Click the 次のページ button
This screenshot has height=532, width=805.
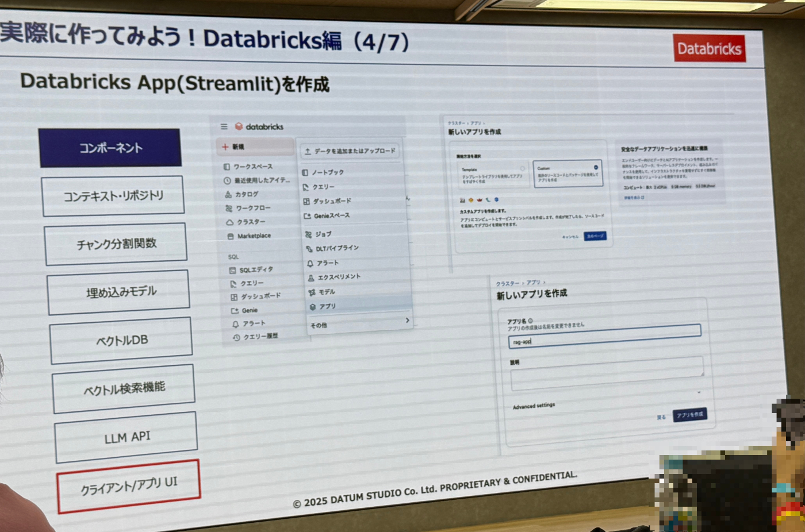tap(595, 236)
